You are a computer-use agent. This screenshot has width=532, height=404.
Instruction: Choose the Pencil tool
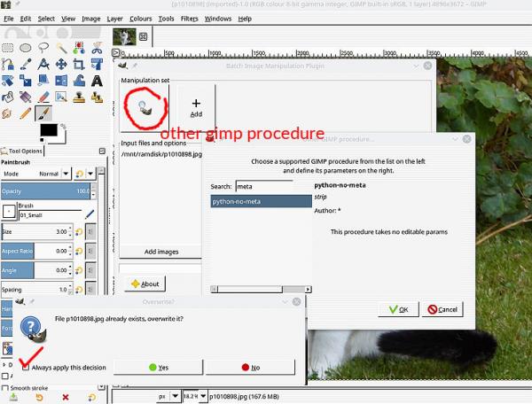pos(26,113)
